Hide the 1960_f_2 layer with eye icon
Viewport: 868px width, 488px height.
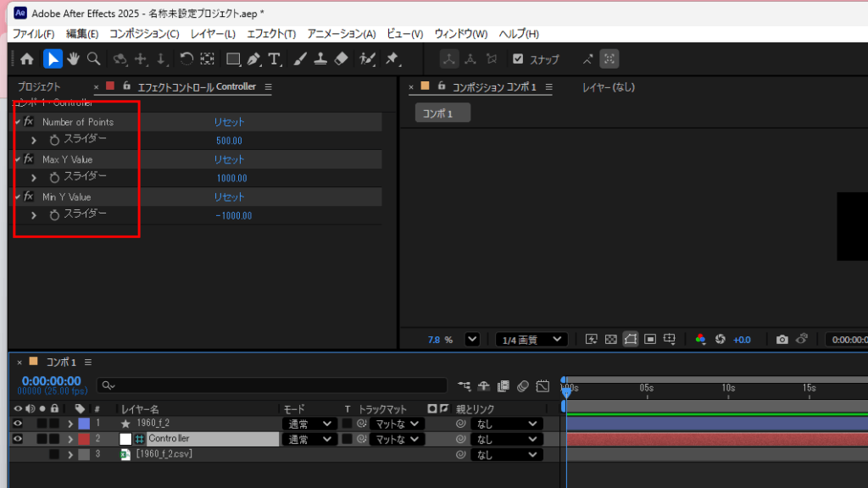17,424
